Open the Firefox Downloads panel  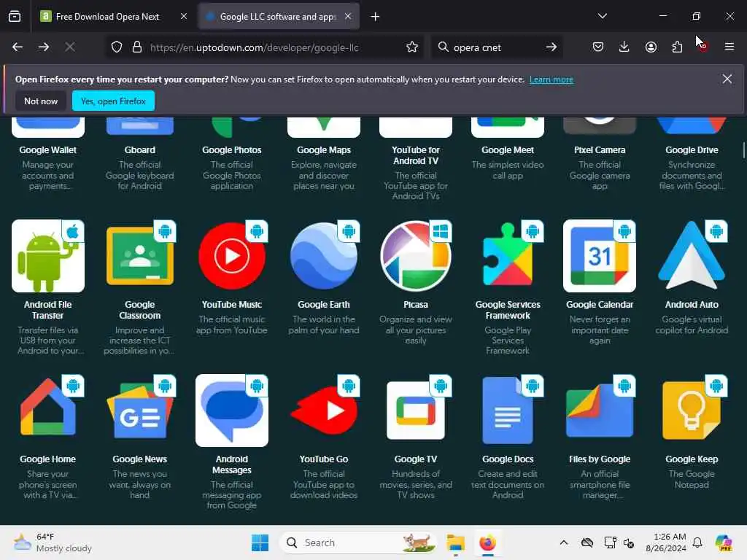click(624, 47)
